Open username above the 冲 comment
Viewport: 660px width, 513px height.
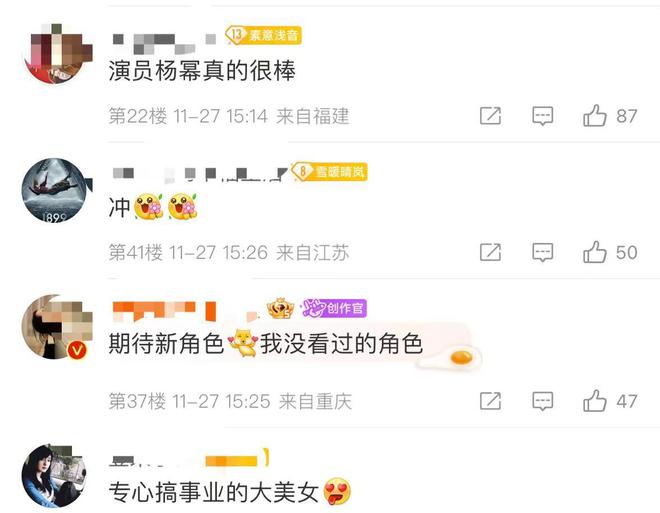point(200,174)
